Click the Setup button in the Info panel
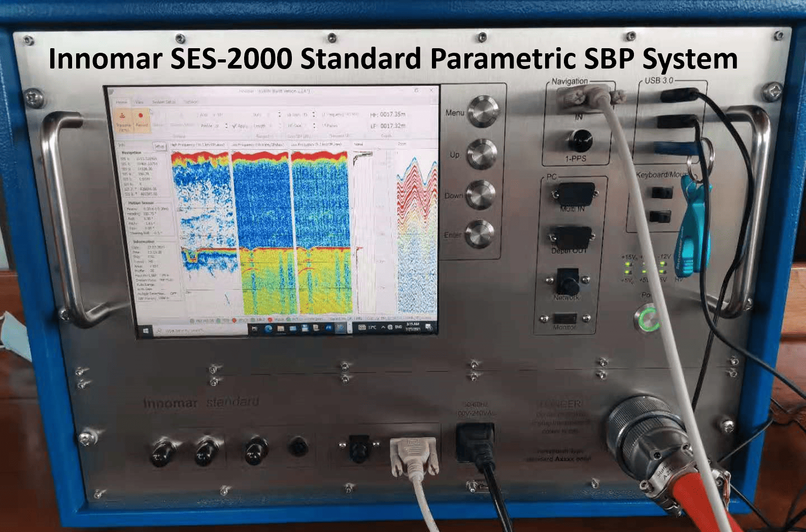The width and height of the screenshot is (806, 532). [x=159, y=146]
